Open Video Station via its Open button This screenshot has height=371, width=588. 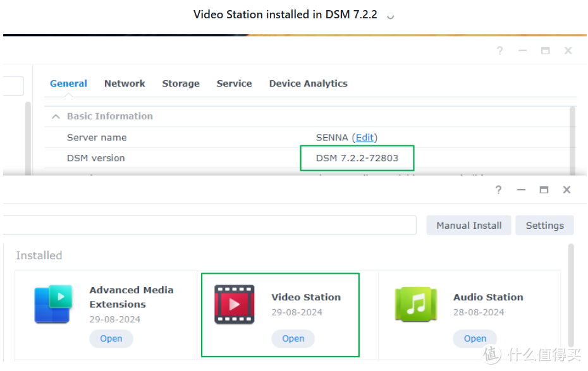tap(293, 339)
